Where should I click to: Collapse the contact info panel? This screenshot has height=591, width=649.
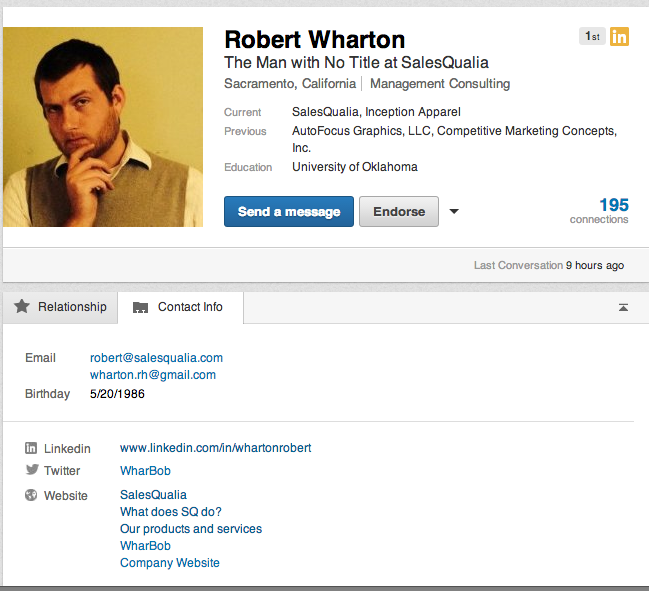click(x=623, y=308)
